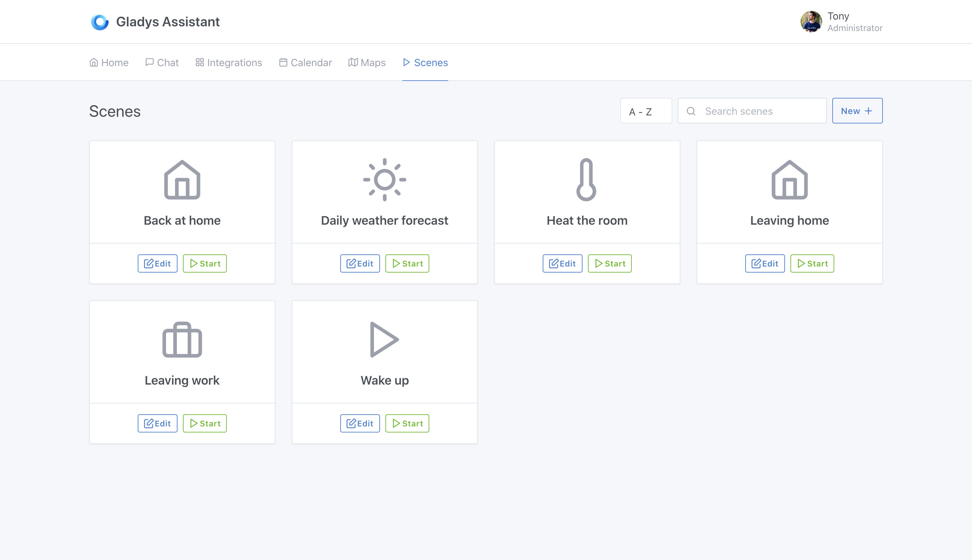Edit the Wake up scene
The image size is (972, 560).
click(360, 423)
